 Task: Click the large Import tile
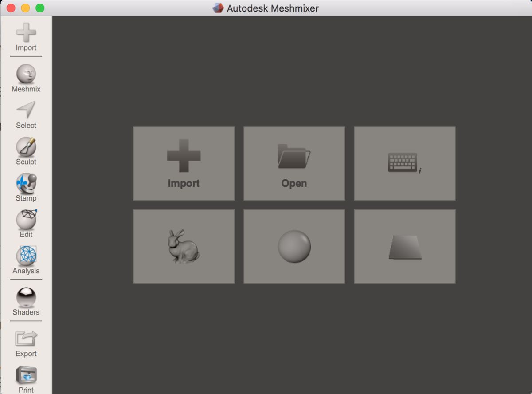pos(184,163)
